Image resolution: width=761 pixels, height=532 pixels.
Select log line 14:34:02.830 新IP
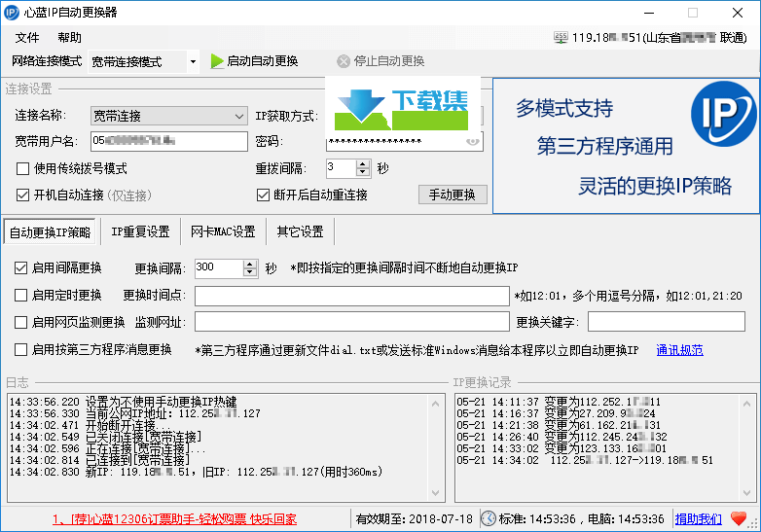click(196, 472)
